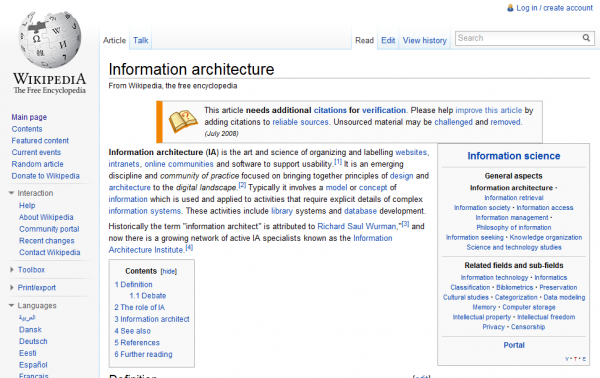Image resolution: width=600 pixels, height=378 pixels.
Task: Open the sidebar Contents link
Action: [x=27, y=129]
